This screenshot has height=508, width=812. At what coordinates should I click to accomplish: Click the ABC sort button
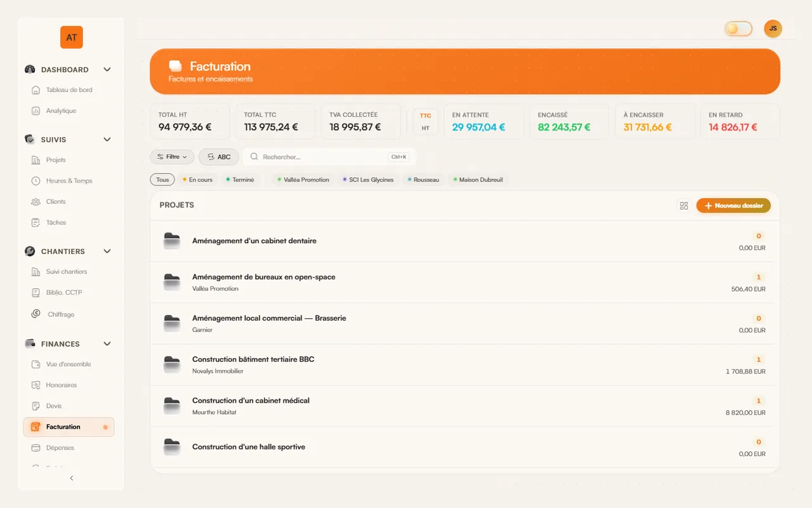219,157
